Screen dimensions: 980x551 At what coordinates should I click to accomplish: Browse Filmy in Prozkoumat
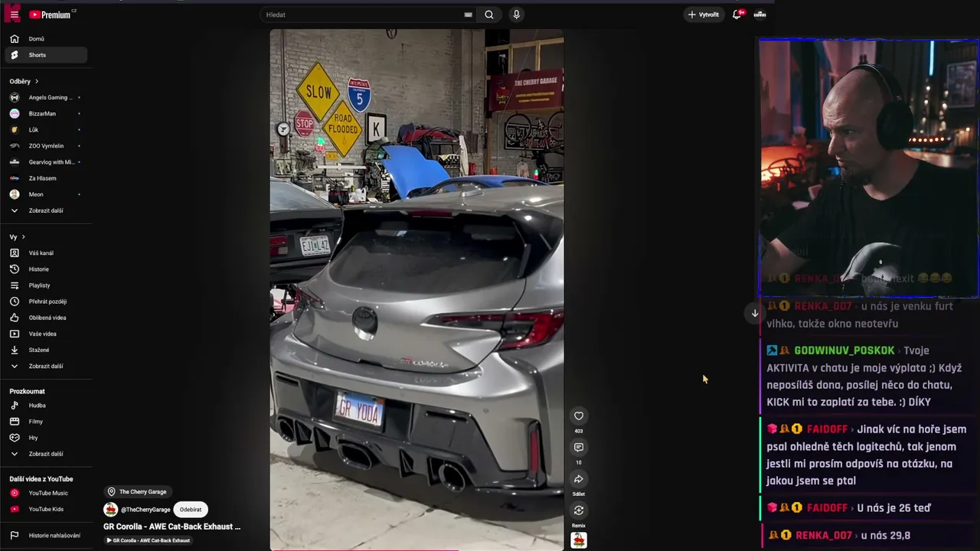click(46, 422)
